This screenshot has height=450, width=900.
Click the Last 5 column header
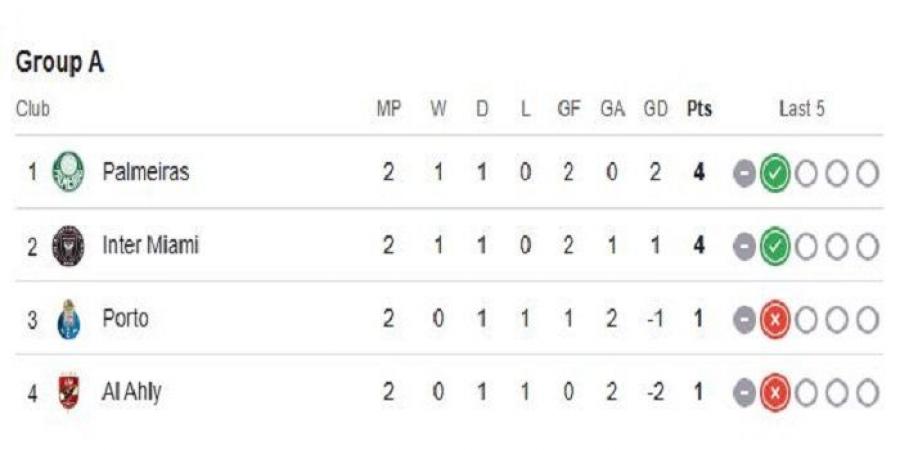801,109
